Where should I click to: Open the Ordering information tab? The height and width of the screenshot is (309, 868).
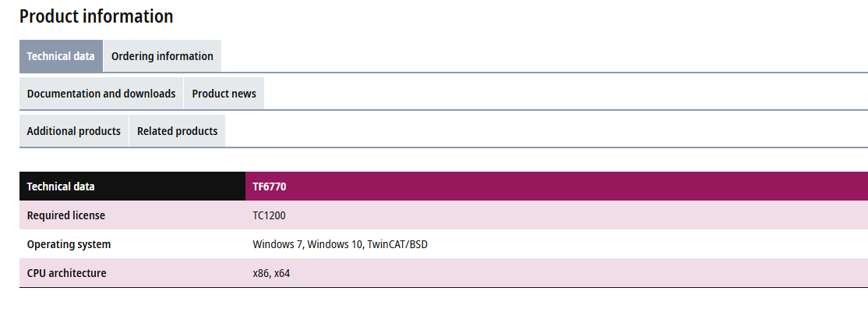162,56
